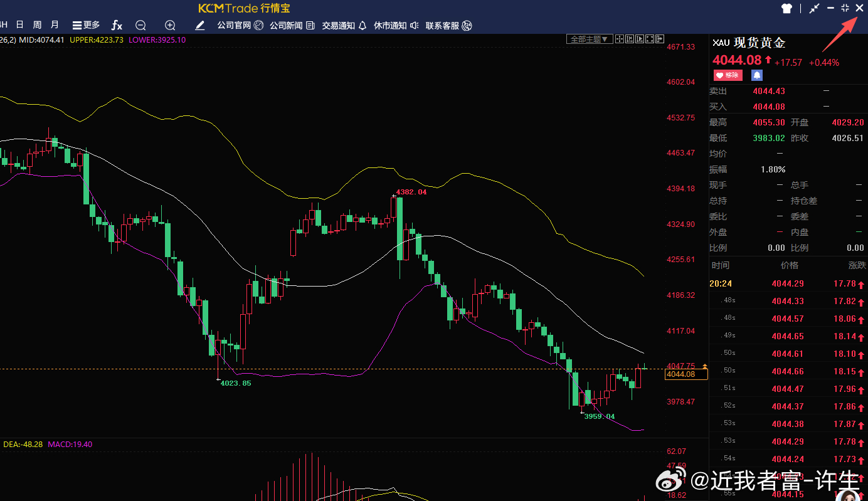This screenshot has width=868, height=501.
Task: Click the +0.44% change percentage
Action: [824, 63]
